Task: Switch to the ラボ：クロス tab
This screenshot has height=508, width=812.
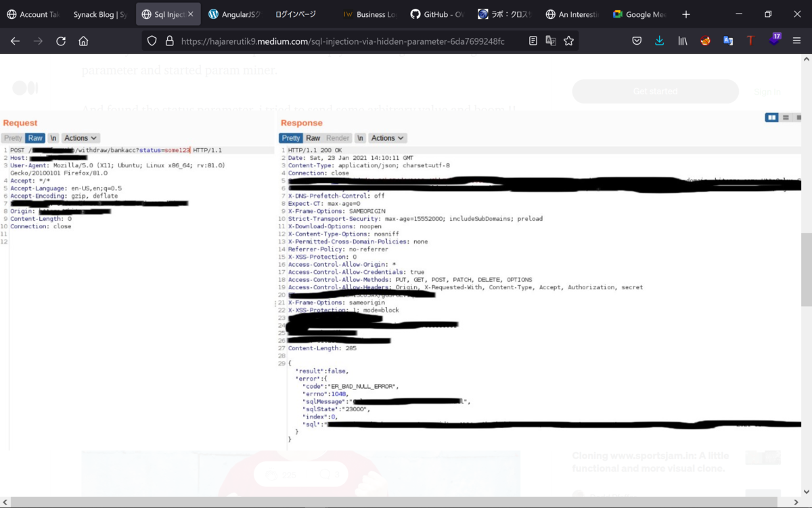Action: pyautogui.click(x=504, y=14)
